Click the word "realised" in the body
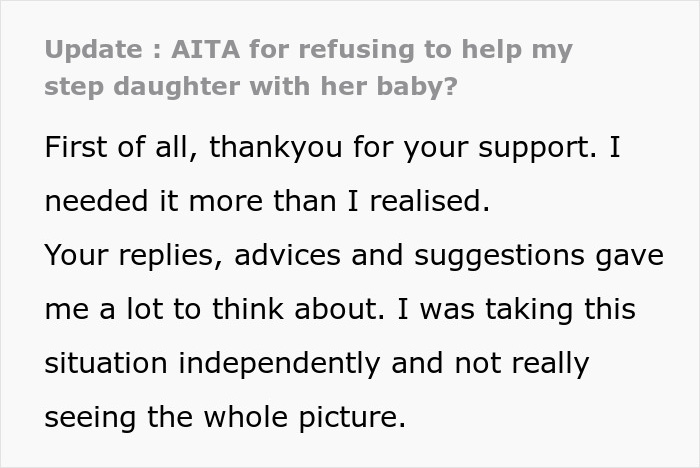 (x=426, y=201)
